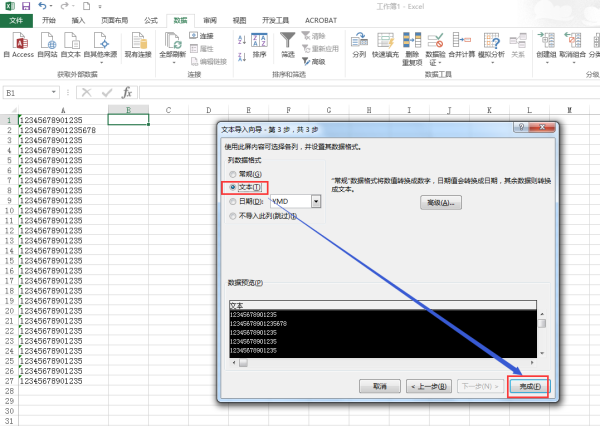The width and height of the screenshot is (600, 426).
Task: Open the YMD date format dropdown
Action: tap(316, 201)
